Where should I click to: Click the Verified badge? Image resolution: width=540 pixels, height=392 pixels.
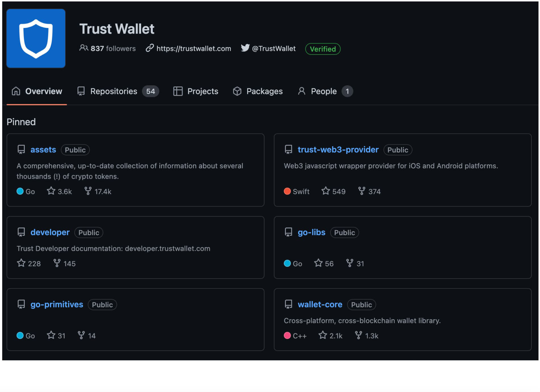point(323,49)
